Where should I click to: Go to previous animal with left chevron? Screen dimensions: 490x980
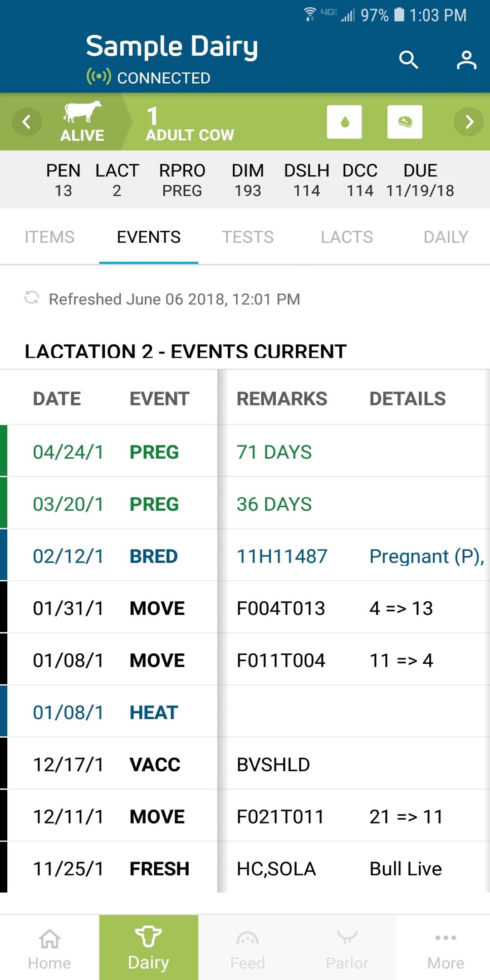27,122
